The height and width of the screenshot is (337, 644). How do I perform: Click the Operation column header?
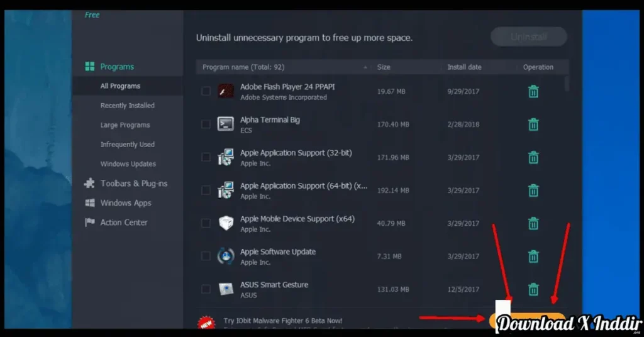[x=538, y=67]
